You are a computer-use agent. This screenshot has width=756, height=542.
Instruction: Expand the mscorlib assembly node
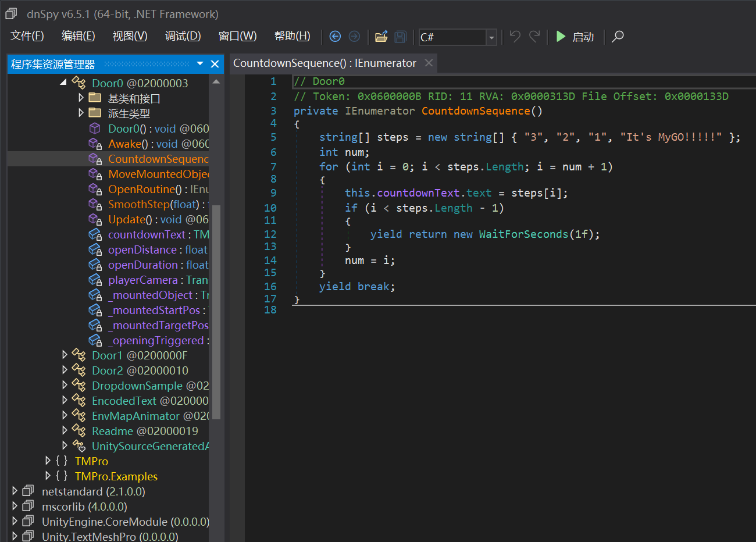pos(15,506)
